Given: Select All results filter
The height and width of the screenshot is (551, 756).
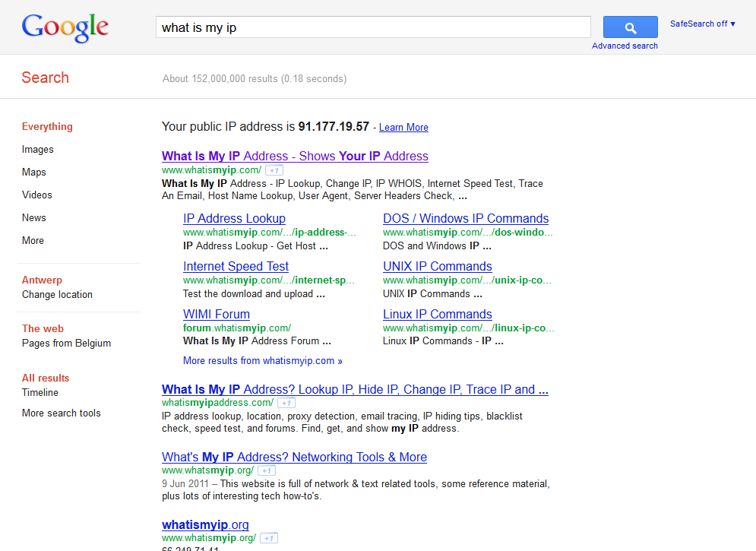Looking at the screenshot, I should 46,378.
